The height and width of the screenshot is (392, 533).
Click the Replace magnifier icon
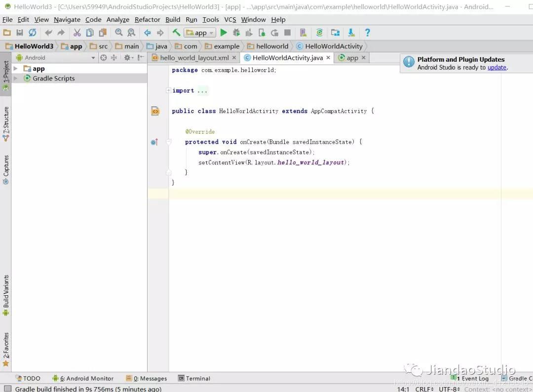pos(131,33)
